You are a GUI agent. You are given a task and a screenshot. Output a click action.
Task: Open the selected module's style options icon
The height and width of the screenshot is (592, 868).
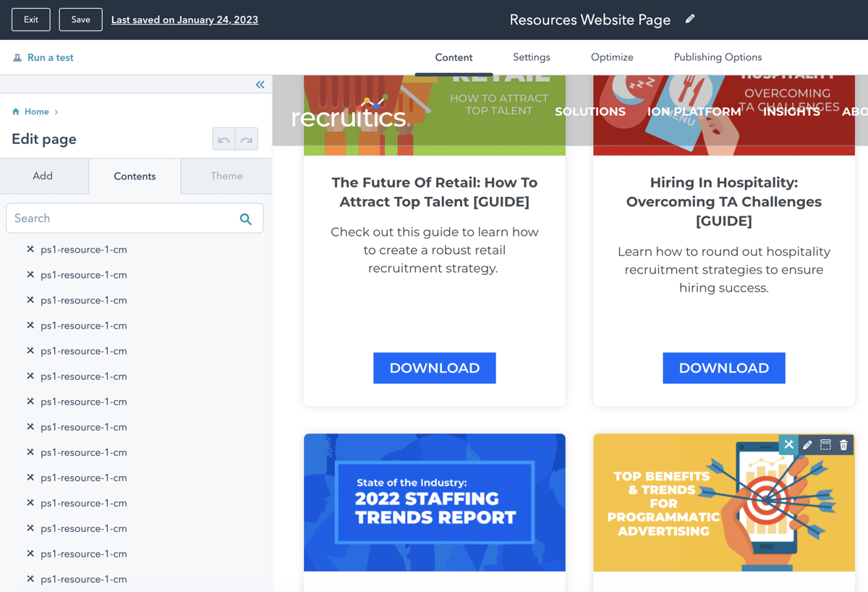(825, 445)
